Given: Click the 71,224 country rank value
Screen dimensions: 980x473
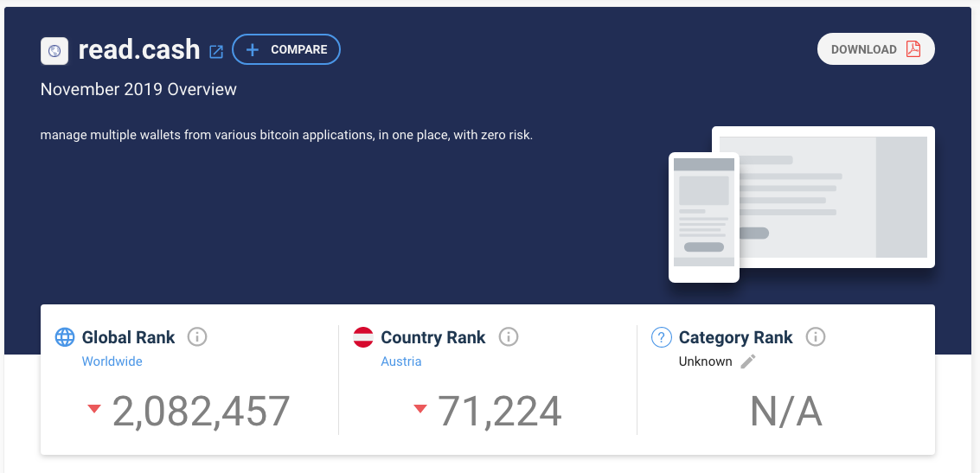Looking at the screenshot, I should [499, 411].
